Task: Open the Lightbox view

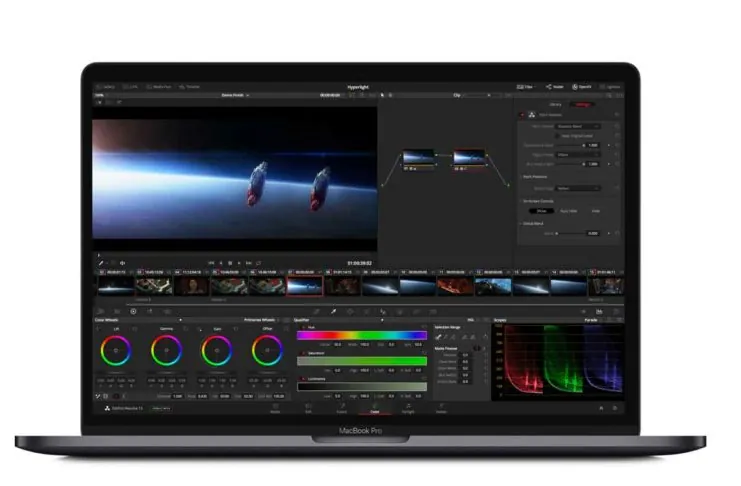Action: click(x=610, y=87)
